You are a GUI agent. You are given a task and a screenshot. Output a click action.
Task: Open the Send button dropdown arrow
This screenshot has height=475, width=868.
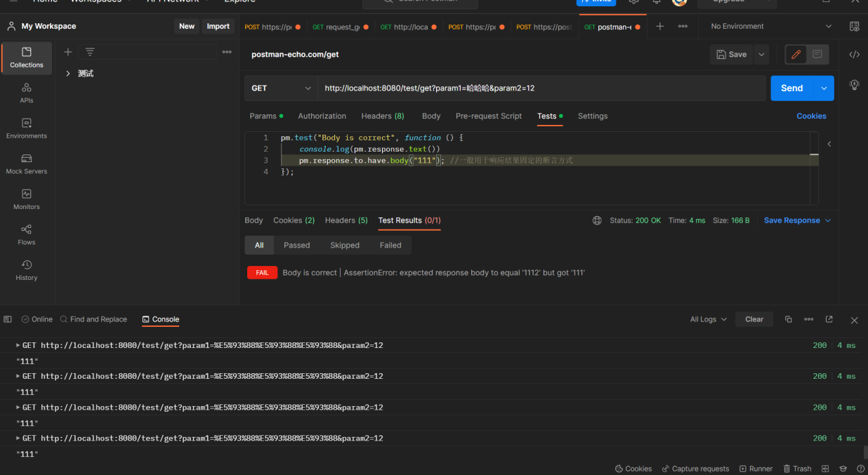tap(824, 88)
